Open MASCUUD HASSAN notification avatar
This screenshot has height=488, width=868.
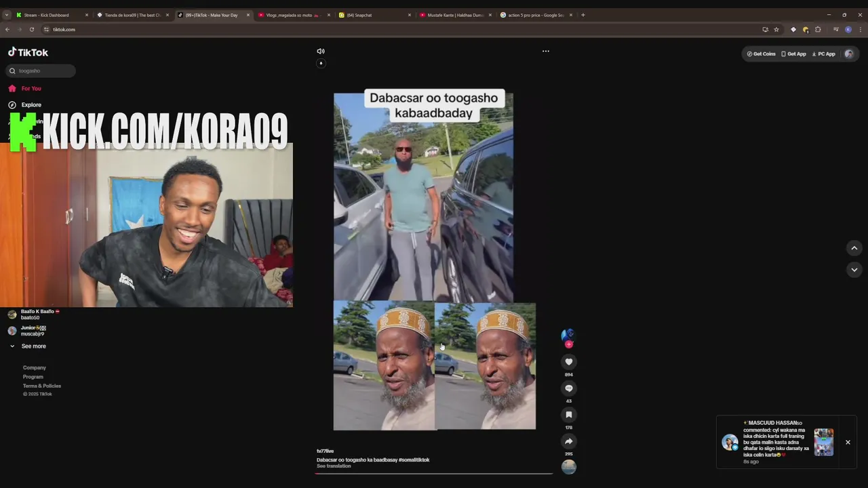[x=730, y=442]
